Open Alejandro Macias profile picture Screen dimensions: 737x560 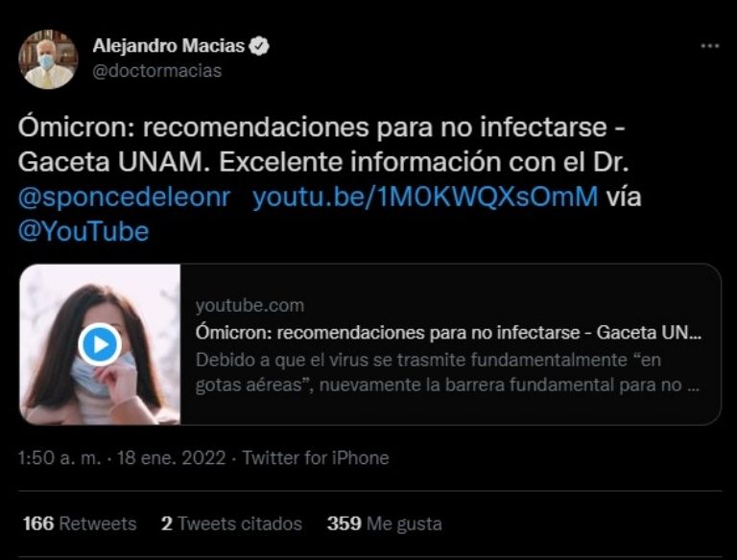(x=48, y=59)
